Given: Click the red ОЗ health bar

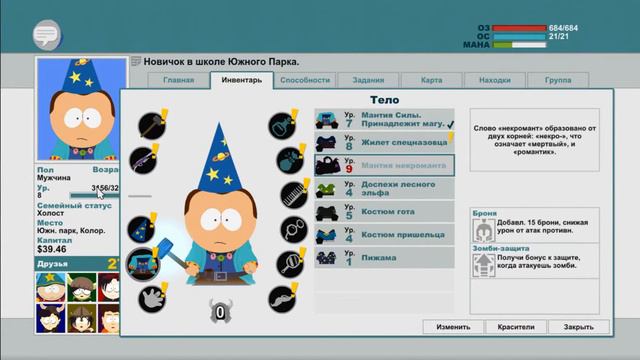Looking at the screenshot, I should click(519, 28).
